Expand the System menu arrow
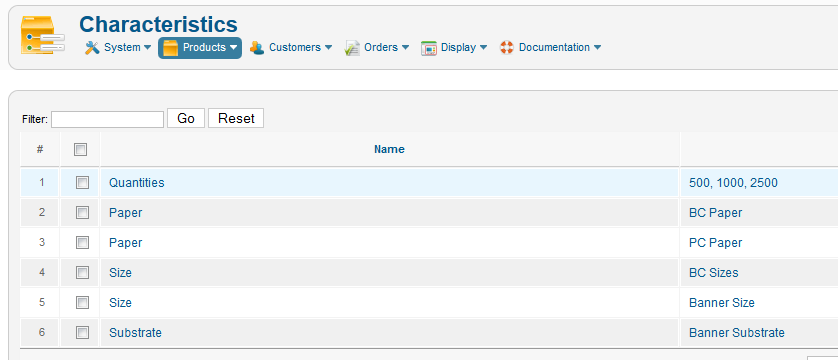The image size is (838, 360). 148,48
